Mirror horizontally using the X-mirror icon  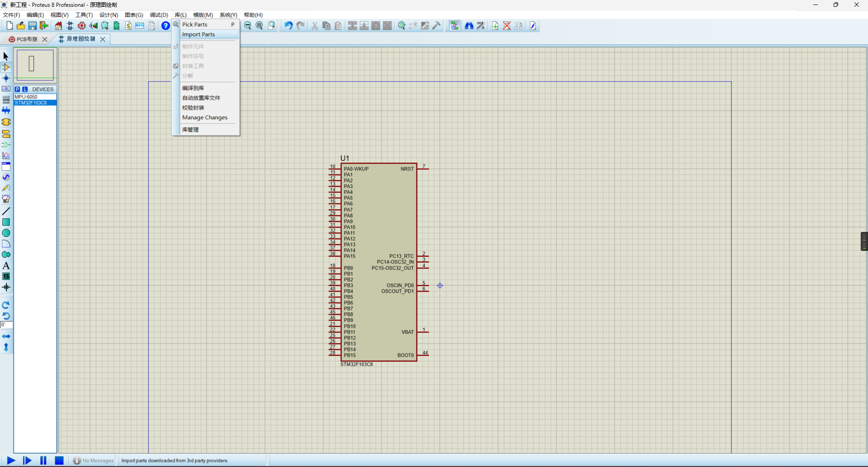6,336
